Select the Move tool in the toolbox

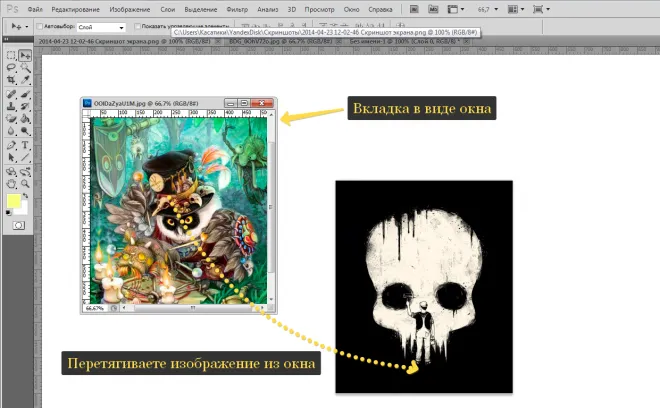pos(25,55)
